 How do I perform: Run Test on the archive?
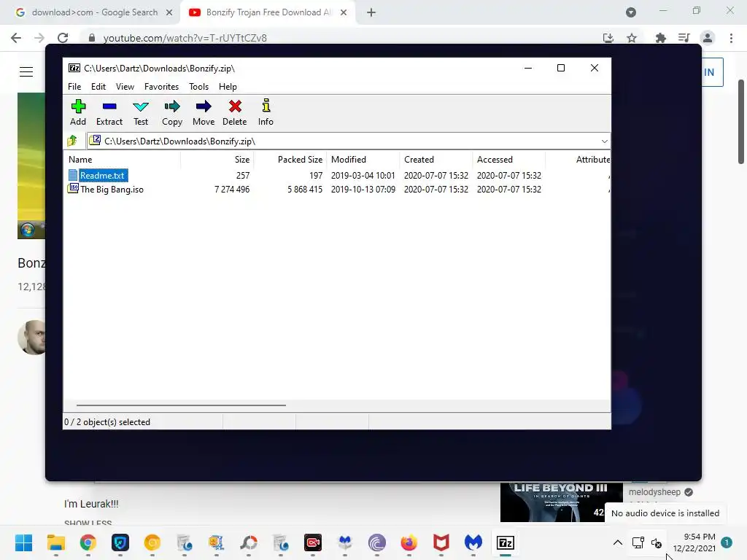tap(141, 113)
